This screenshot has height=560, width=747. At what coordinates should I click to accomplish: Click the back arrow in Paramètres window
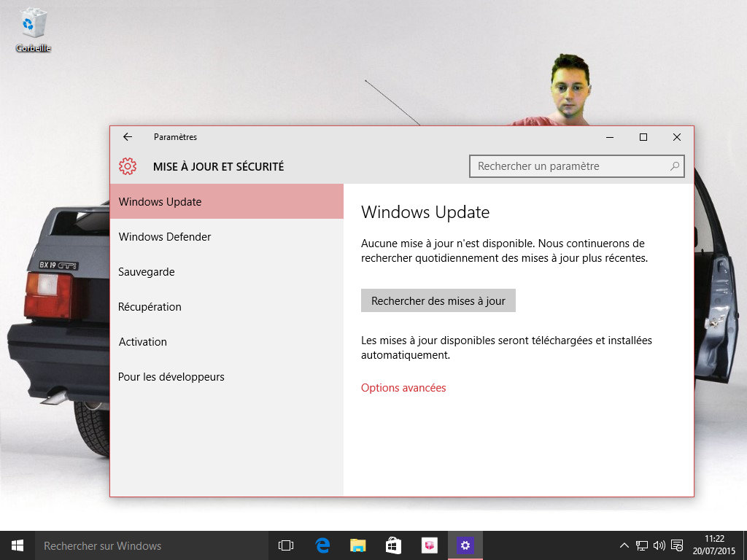click(x=128, y=137)
